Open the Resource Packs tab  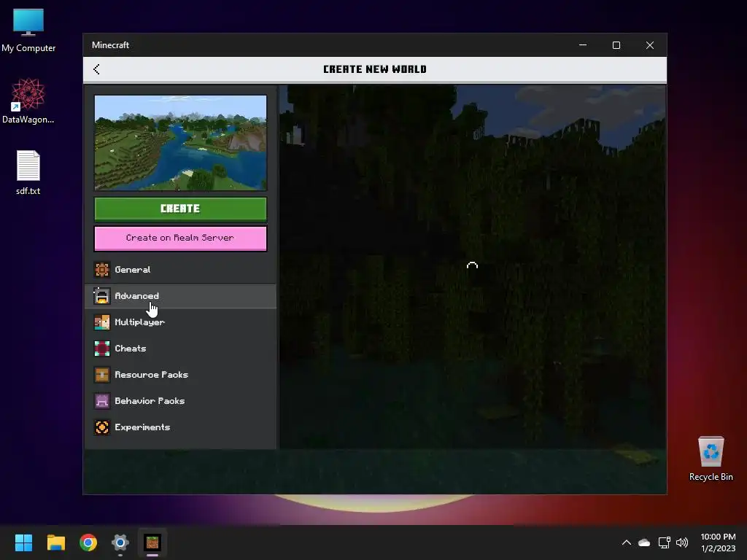coord(181,375)
